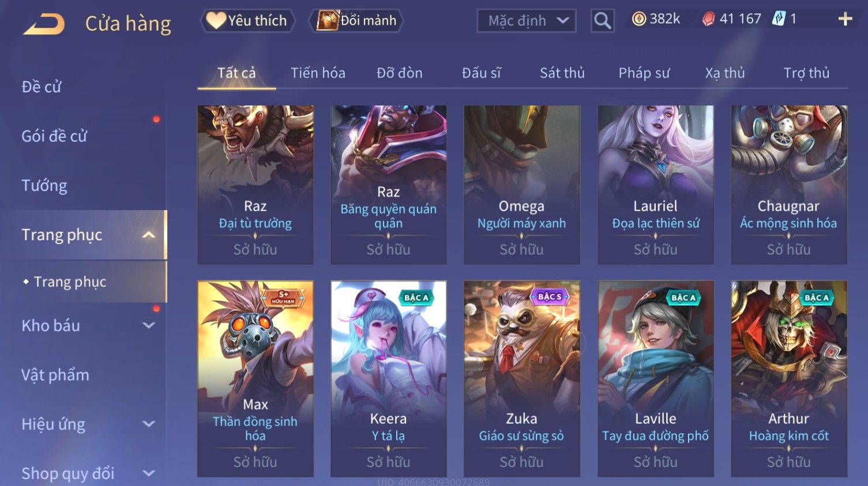868x486 pixels.
Task: Click the golden back arrow icon
Action: tap(43, 24)
